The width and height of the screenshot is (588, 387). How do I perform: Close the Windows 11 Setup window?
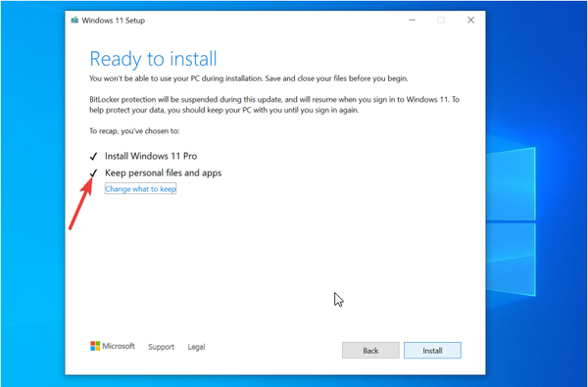[471, 20]
